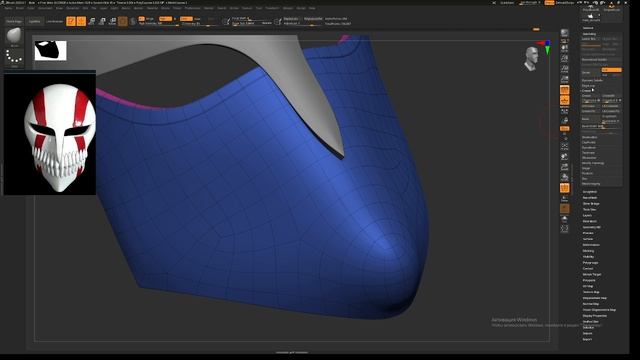
Task: Click the AAHalf icon
Action: tap(564, 79)
